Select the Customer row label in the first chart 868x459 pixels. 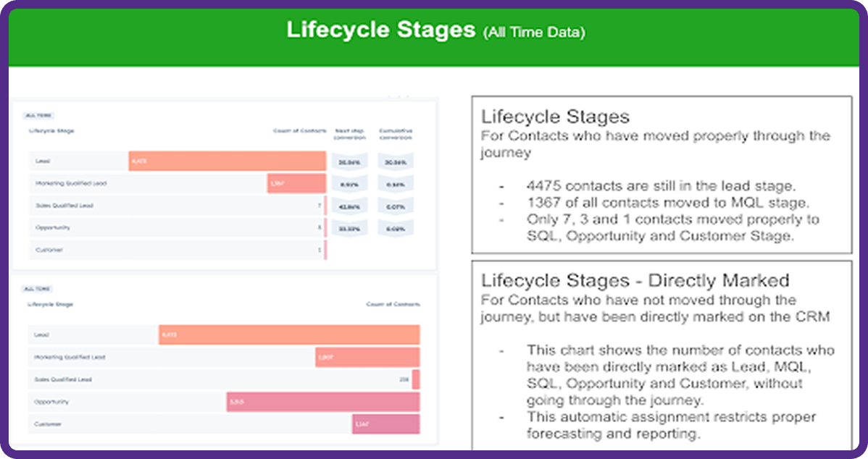49,250
